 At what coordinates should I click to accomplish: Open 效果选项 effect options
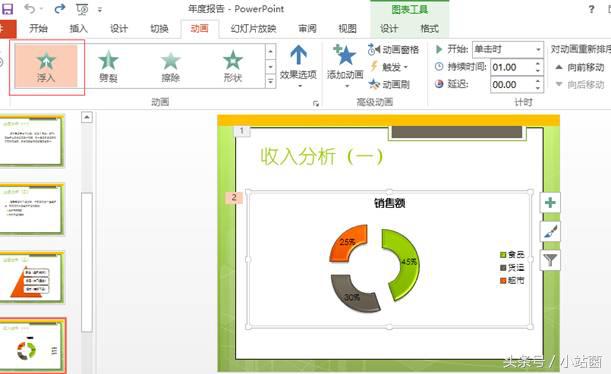coord(298,65)
